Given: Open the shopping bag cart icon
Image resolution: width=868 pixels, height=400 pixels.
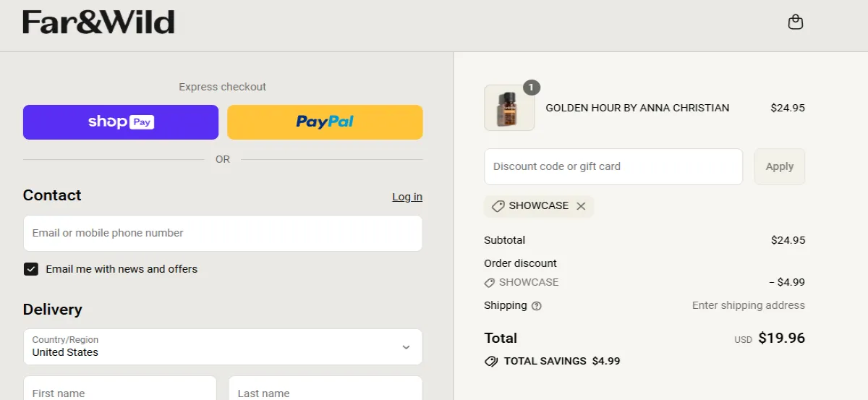Looking at the screenshot, I should tap(795, 22).
